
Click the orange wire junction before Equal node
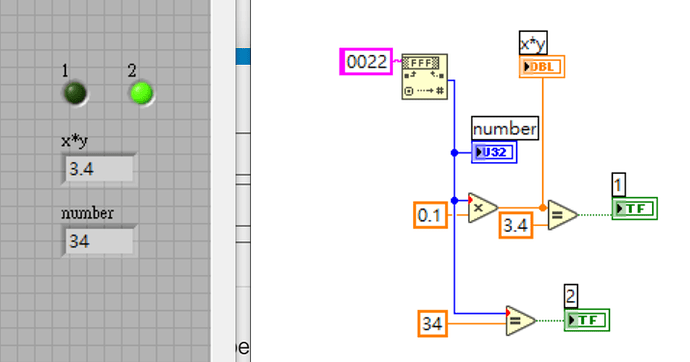coord(543,208)
